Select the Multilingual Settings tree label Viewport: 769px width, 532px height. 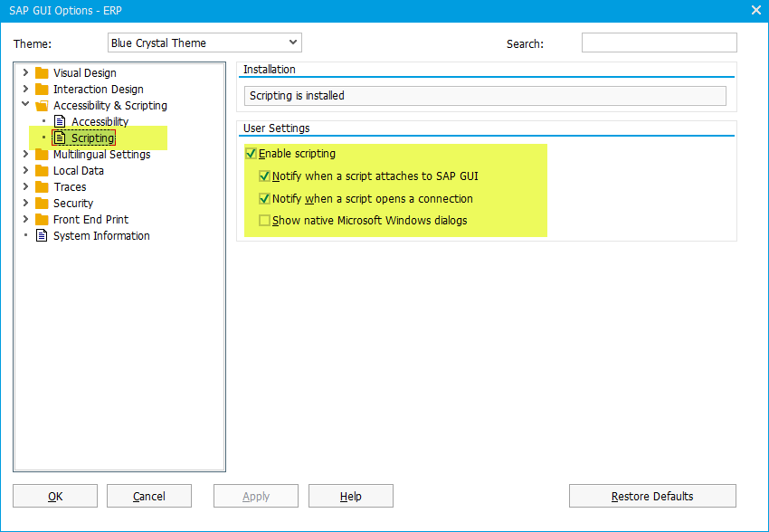[x=101, y=155]
